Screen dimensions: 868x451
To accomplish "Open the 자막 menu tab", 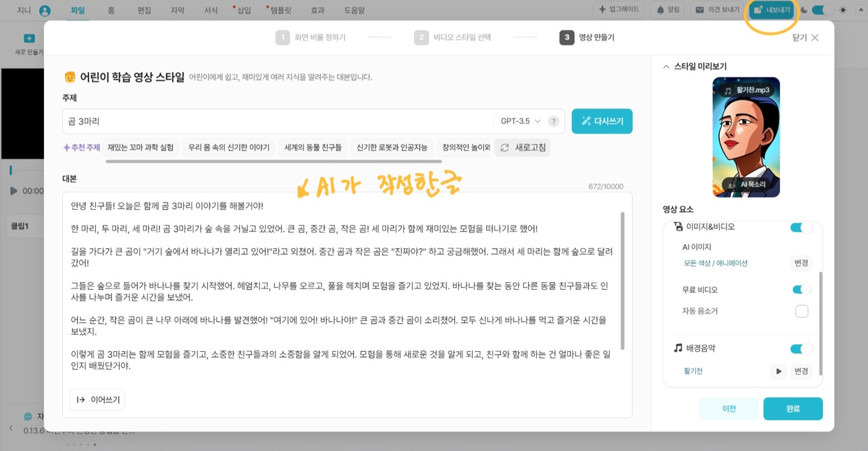I will click(178, 10).
